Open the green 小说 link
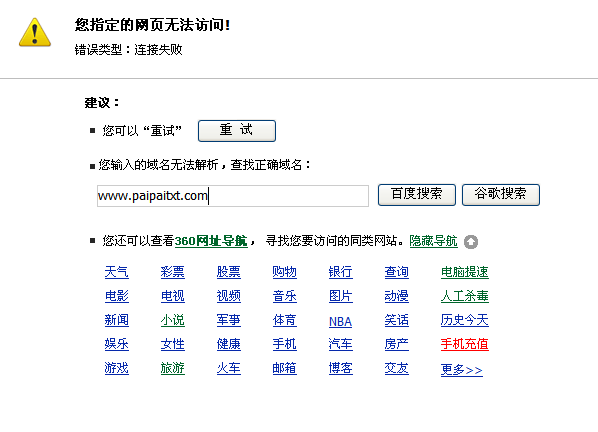This screenshot has height=432, width=598. pyautogui.click(x=173, y=320)
